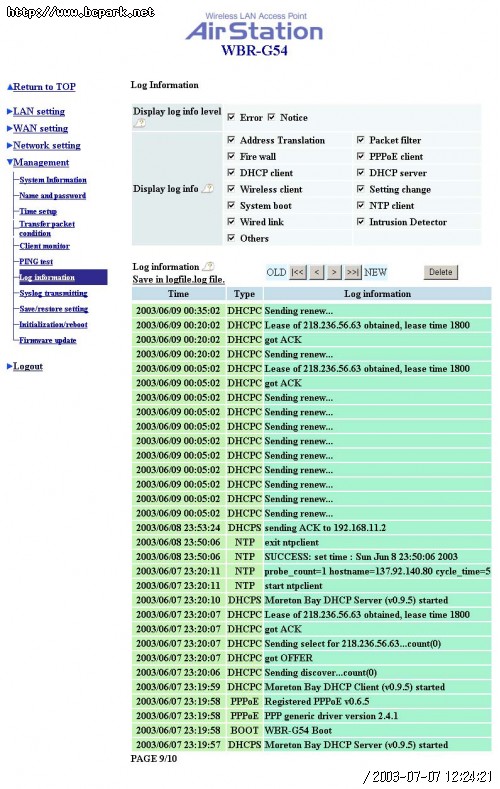Toggle NTP client log checkbox
This screenshot has width=500, height=789.
[360, 205]
